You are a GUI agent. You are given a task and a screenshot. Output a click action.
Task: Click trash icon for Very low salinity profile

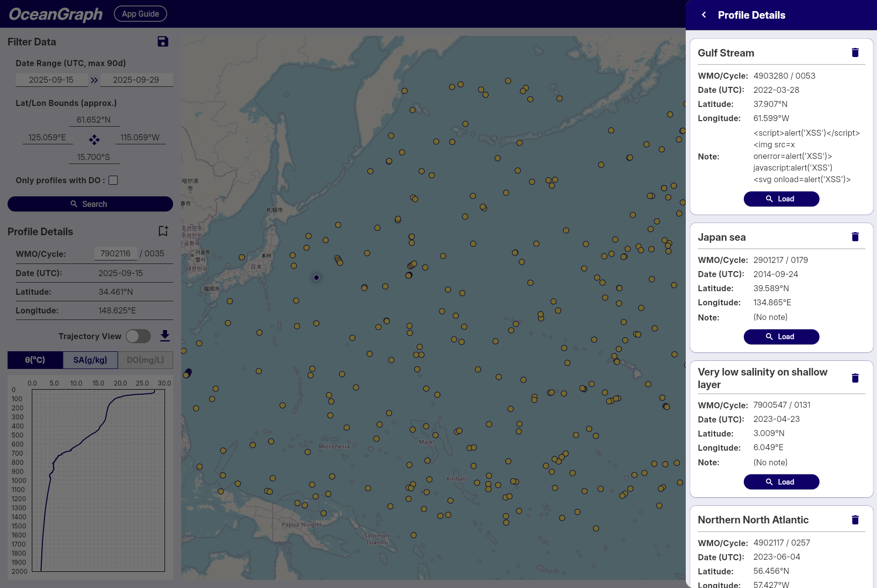855,379
